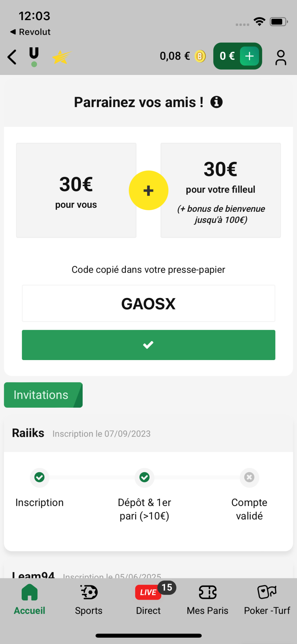
Task: Tap the Dépôt & 1er pari checkmark
Action: pos(144,477)
